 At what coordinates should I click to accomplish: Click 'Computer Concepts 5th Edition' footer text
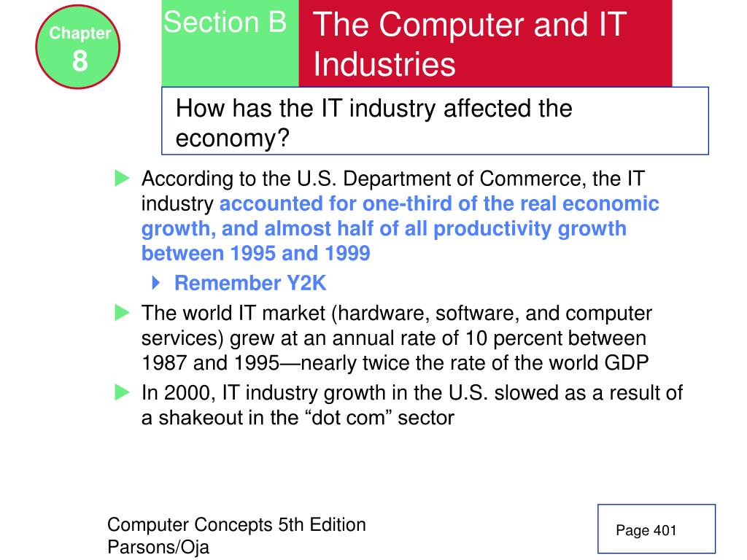click(237, 525)
